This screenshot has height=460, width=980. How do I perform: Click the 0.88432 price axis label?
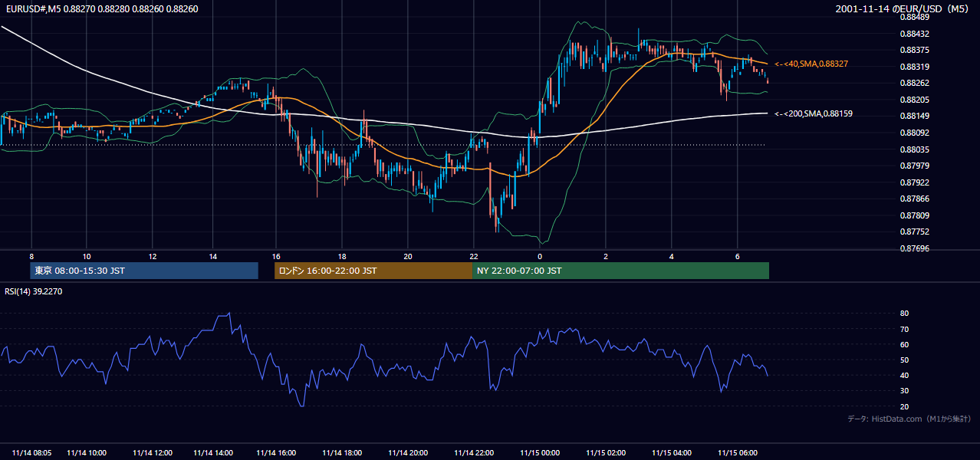tap(914, 34)
